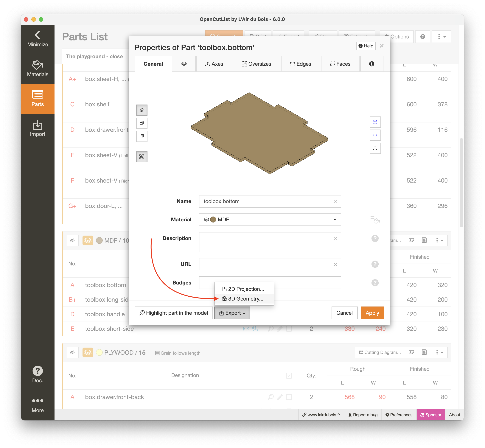Switch to the Faces tab

point(340,64)
